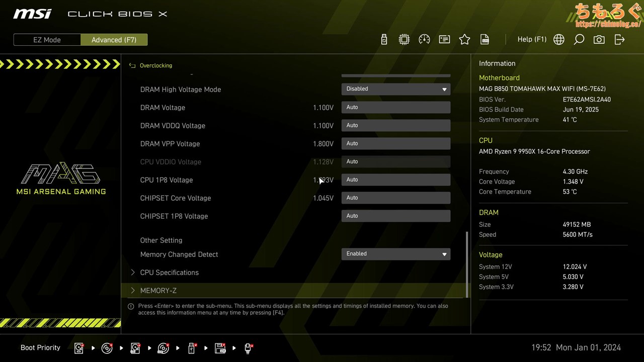
Task: Take a screenshot with the camera icon
Action: (x=599, y=40)
